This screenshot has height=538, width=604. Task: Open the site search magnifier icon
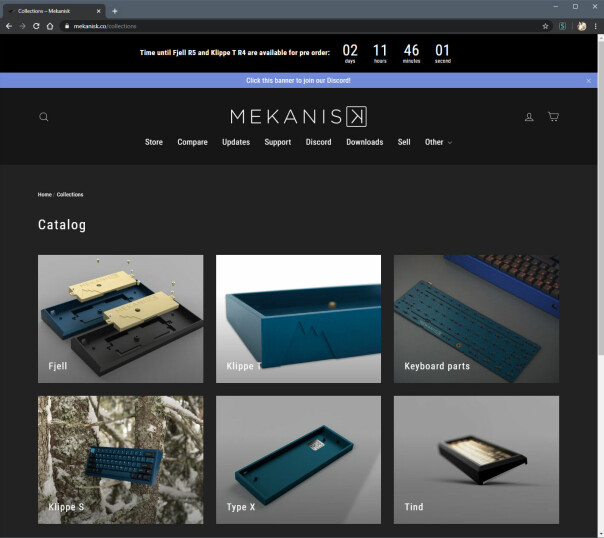click(x=44, y=117)
